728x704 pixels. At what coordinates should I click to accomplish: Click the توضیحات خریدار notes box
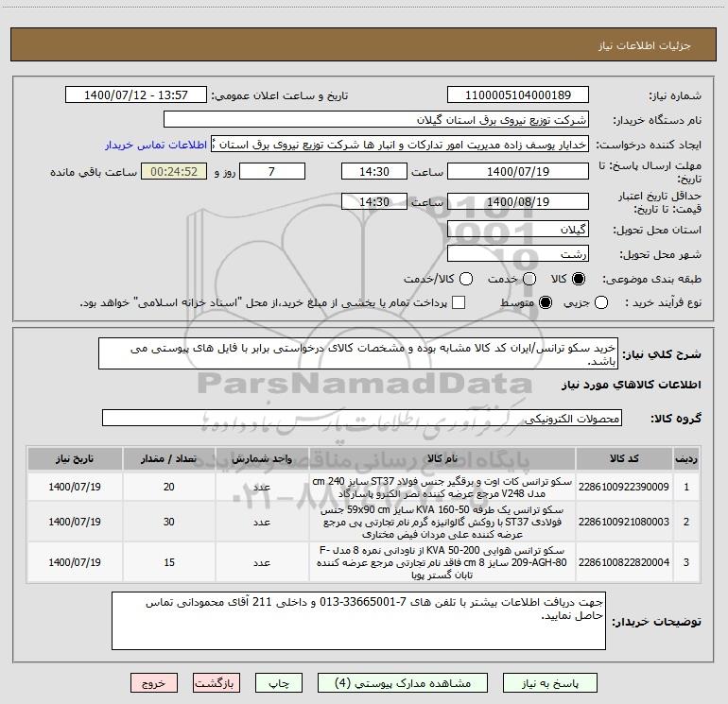[x=358, y=621]
